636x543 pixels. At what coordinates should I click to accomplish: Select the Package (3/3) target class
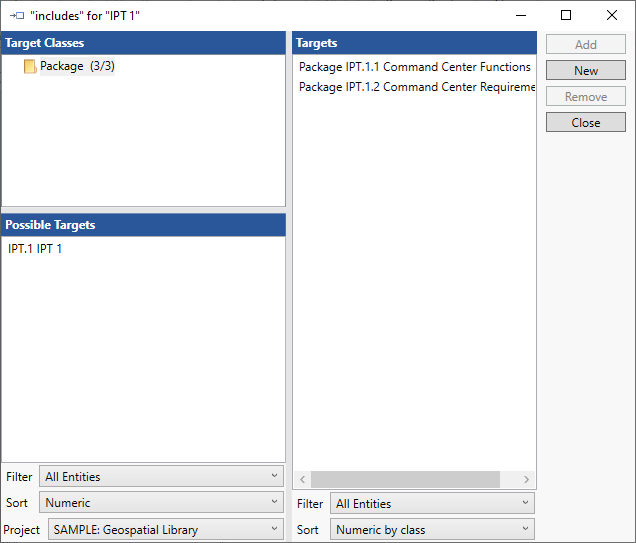(77, 67)
